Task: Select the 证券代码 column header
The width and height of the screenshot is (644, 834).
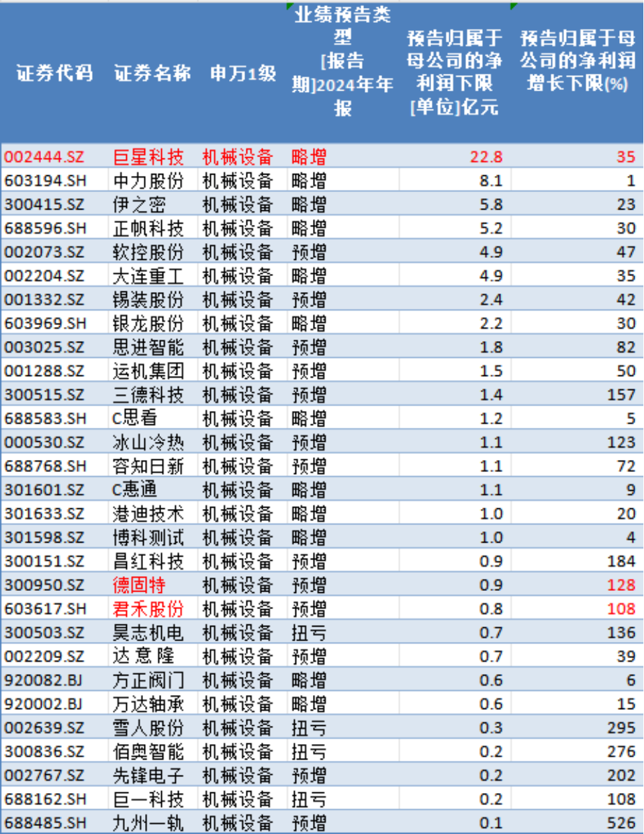Action: [54, 73]
